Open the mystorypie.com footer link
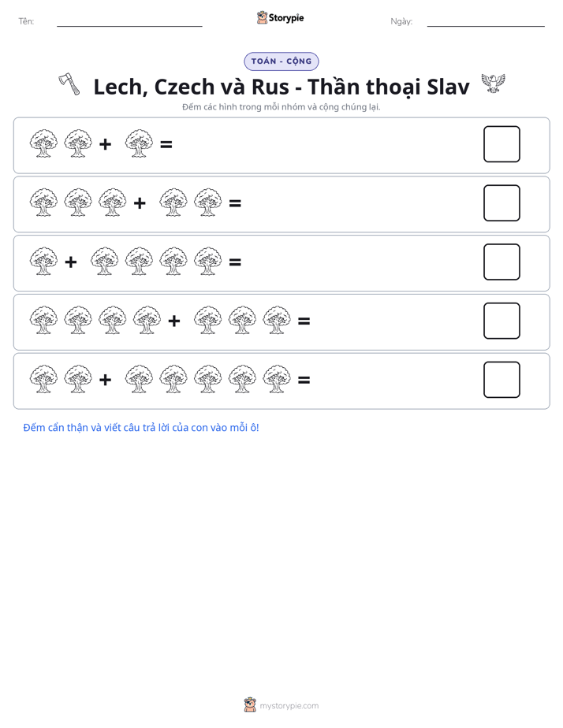Viewport: 563px width, 728px height. [x=289, y=706]
